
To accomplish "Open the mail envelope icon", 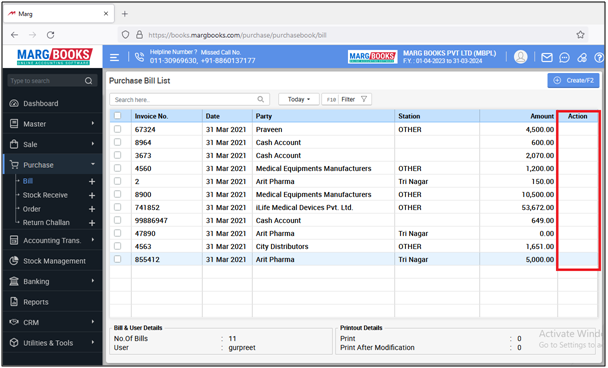I will click(547, 57).
